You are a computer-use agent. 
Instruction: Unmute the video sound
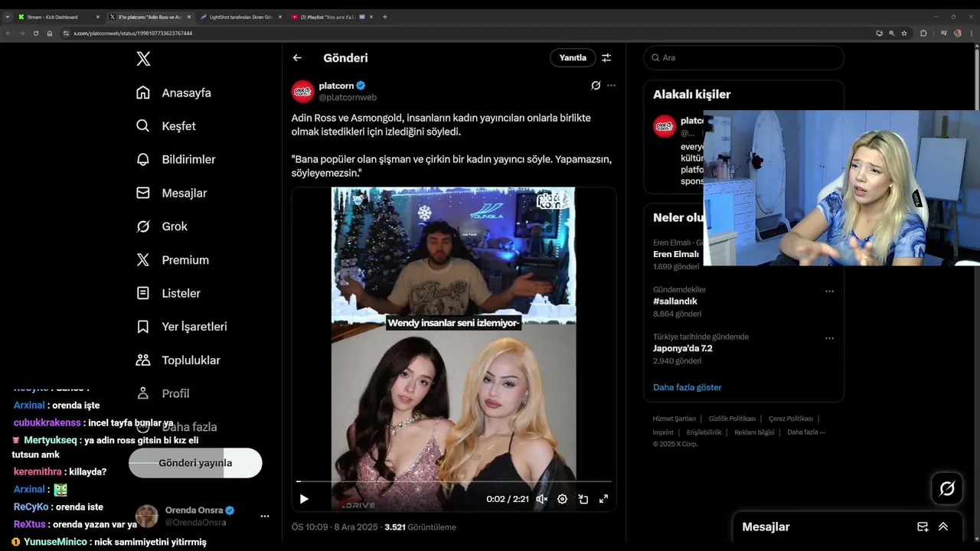click(x=541, y=499)
